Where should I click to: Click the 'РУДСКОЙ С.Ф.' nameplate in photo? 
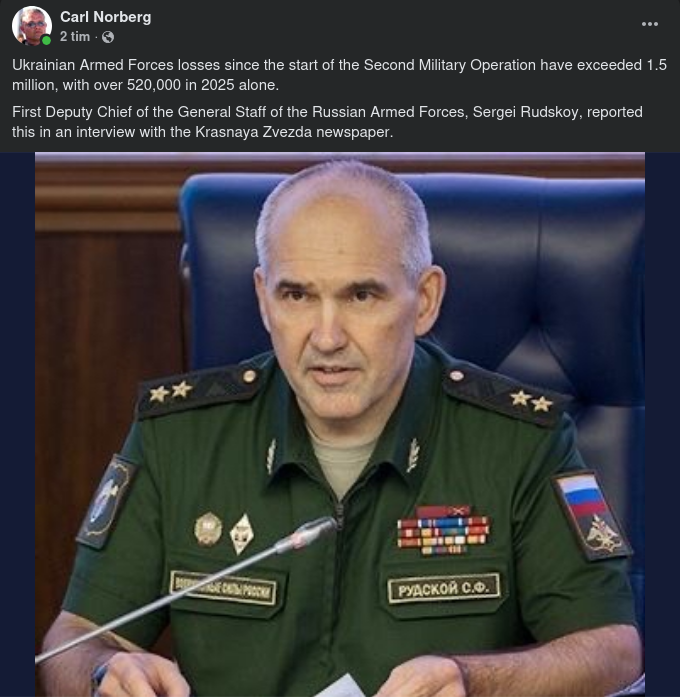coord(444,589)
